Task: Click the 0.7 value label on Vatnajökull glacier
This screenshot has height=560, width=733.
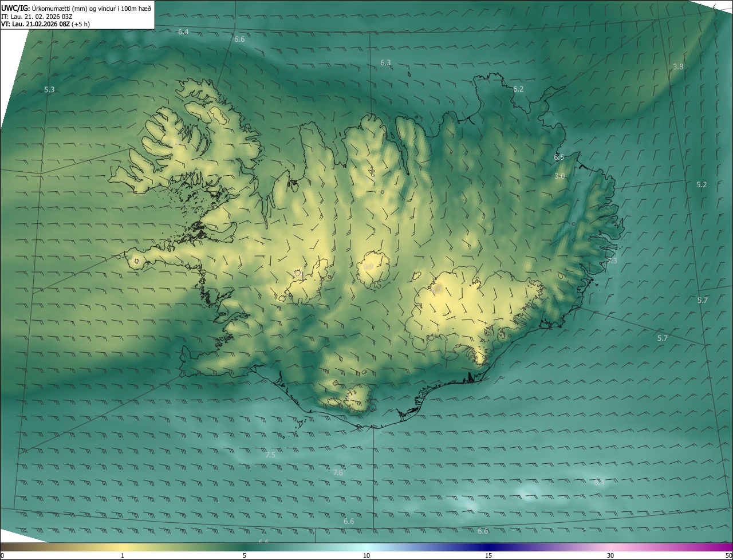Action: tap(437, 290)
